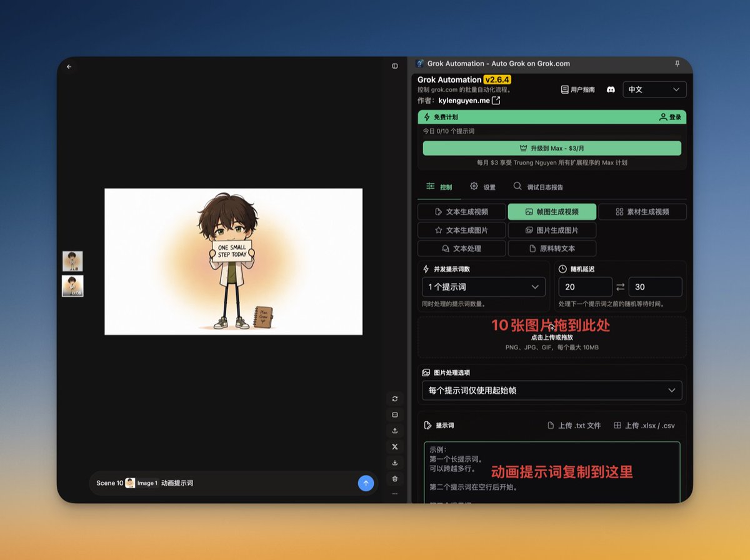Click the swap arrows between 20 and 30
This screenshot has height=560, width=750.
(x=621, y=287)
